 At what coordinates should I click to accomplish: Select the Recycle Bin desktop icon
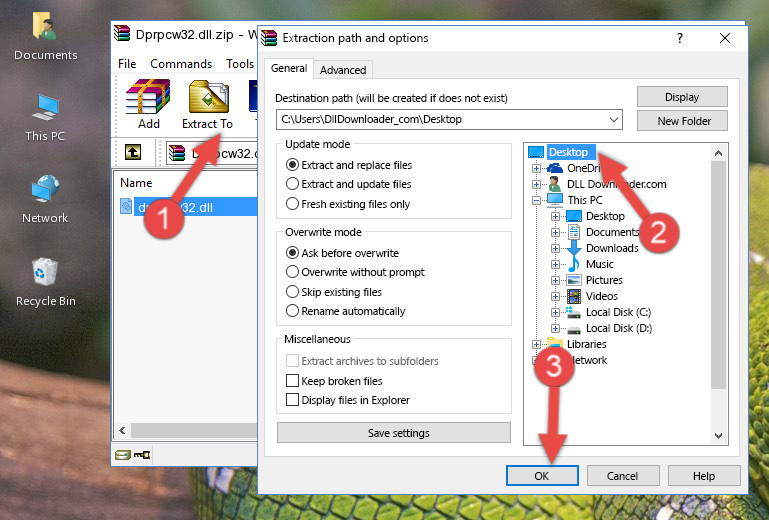point(45,282)
